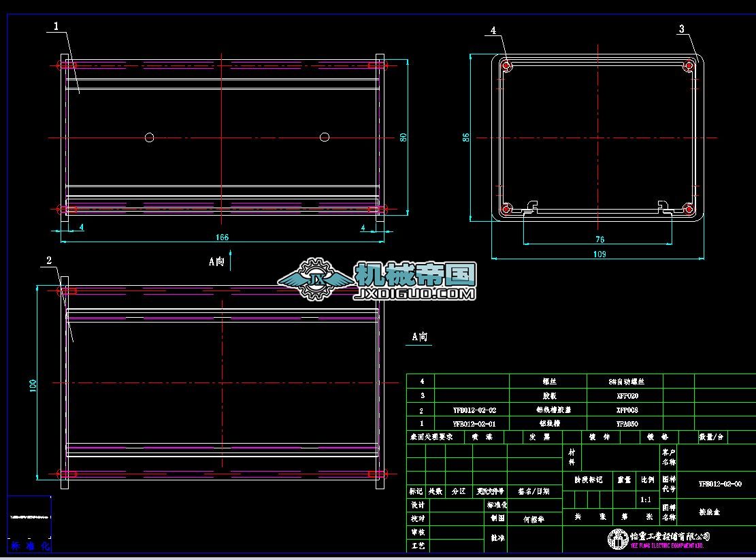Image resolution: width=756 pixels, height=560 pixels.
Task: Click the 比例 header
Action: tap(648, 480)
